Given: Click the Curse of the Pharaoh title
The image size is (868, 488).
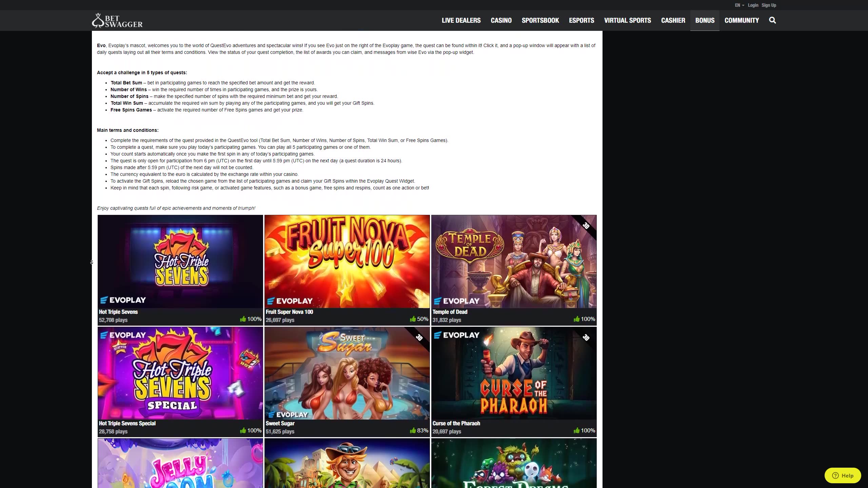Looking at the screenshot, I should tap(456, 423).
